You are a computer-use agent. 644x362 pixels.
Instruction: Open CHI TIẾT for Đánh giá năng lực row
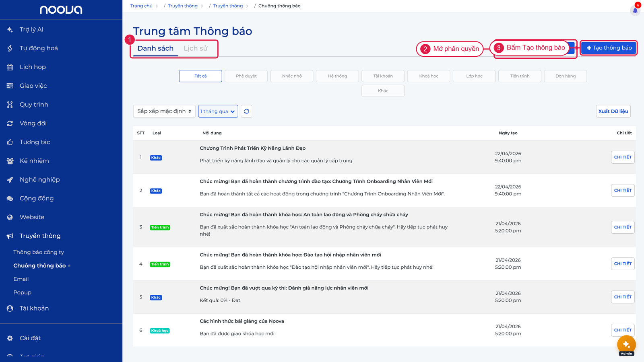click(x=623, y=297)
